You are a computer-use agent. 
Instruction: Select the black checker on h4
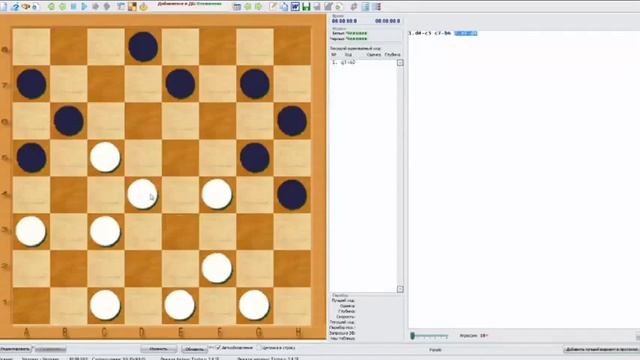[292, 195]
